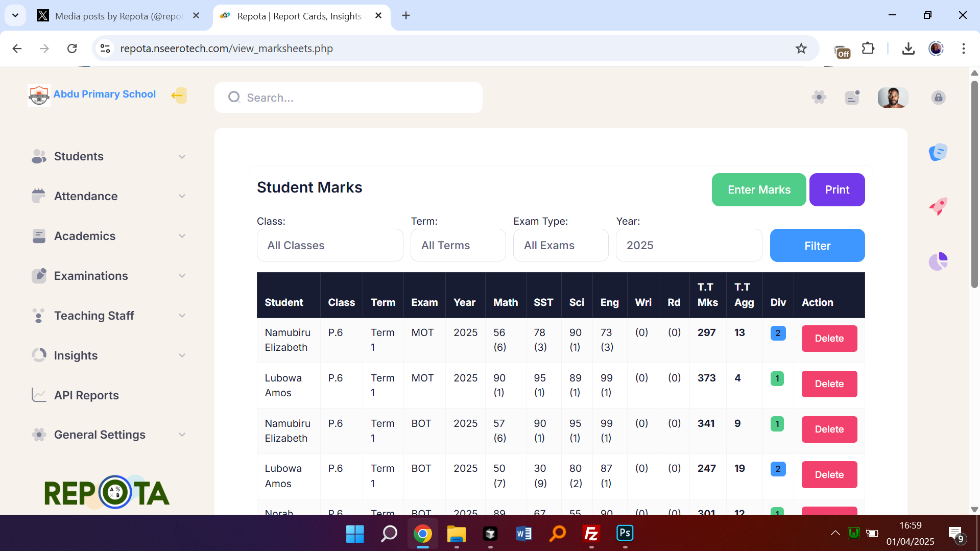This screenshot has height=551, width=980.
Task: Click the lock icon in top bar
Action: pos(938,98)
